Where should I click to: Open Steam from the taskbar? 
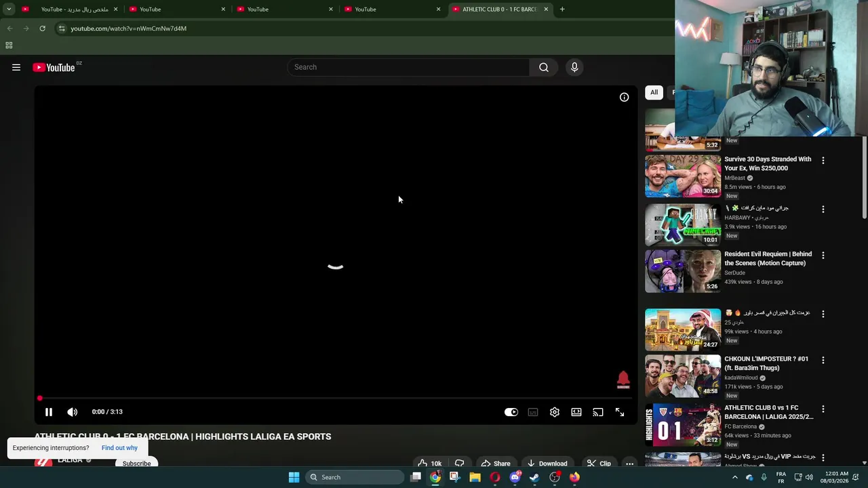(x=534, y=477)
